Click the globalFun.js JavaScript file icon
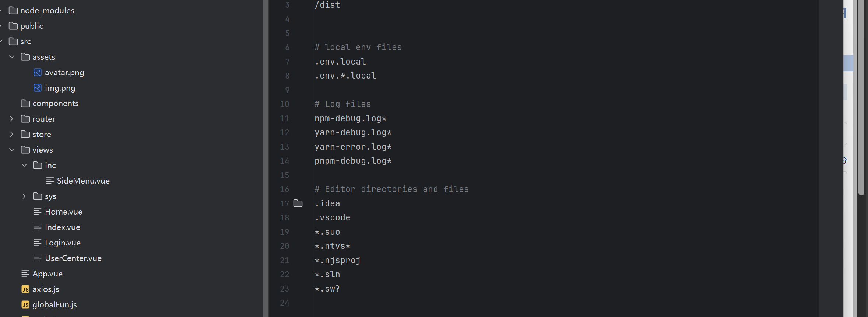868x317 pixels. point(25,304)
